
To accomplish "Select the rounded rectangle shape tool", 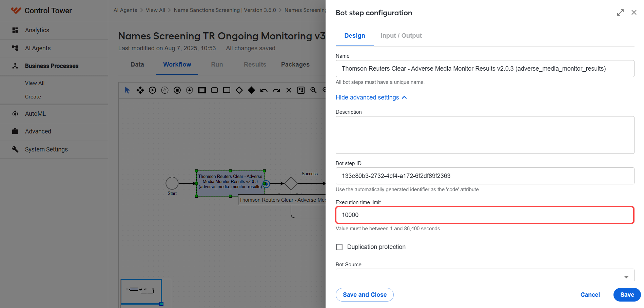I will (x=214, y=90).
